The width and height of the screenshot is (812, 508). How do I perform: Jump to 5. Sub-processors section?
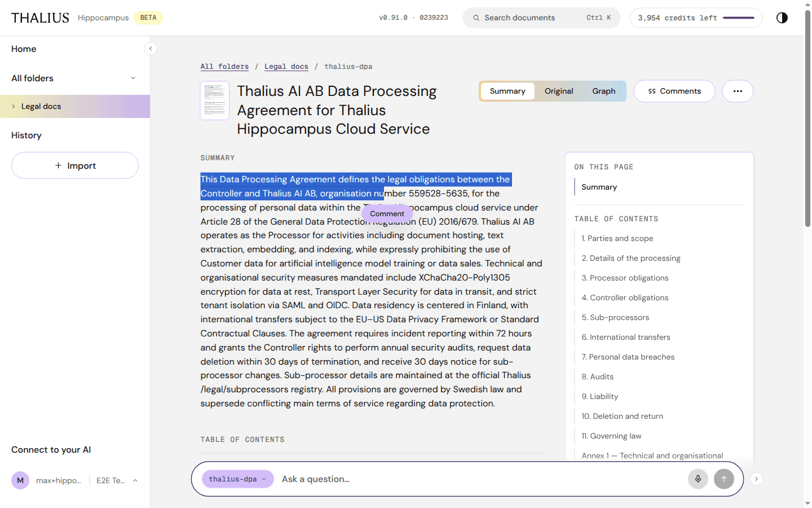tap(615, 318)
